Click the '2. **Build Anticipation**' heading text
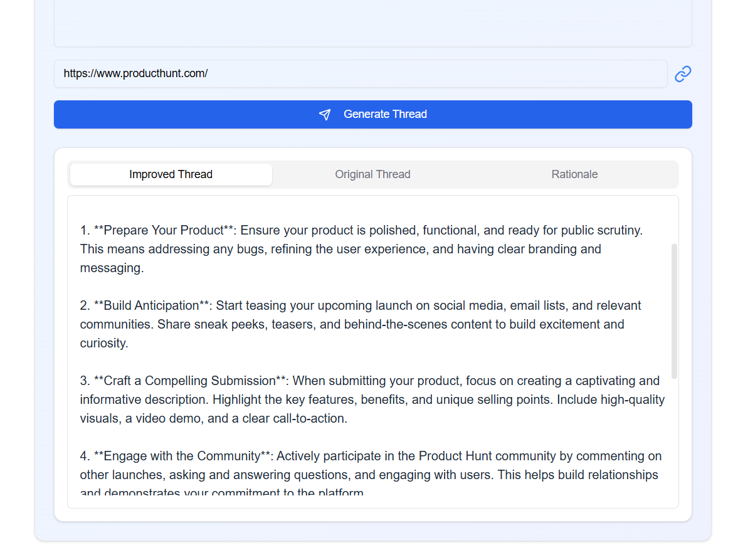The image size is (738, 560). (145, 305)
